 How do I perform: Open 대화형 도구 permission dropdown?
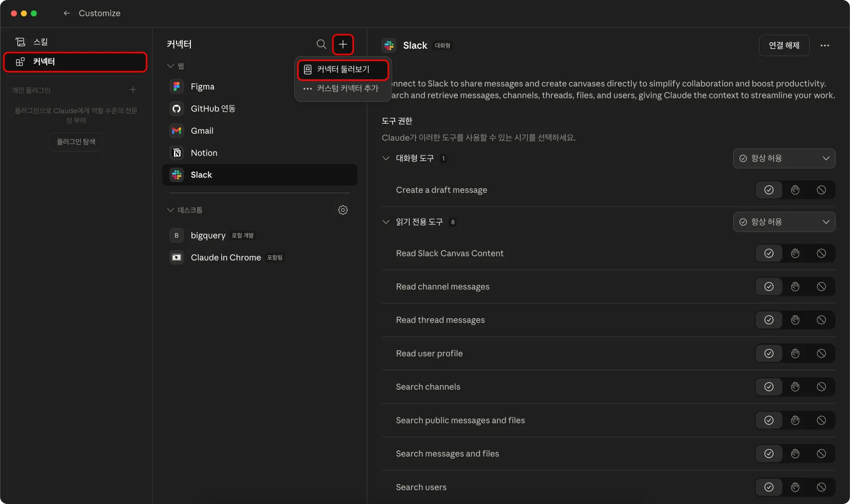(784, 159)
